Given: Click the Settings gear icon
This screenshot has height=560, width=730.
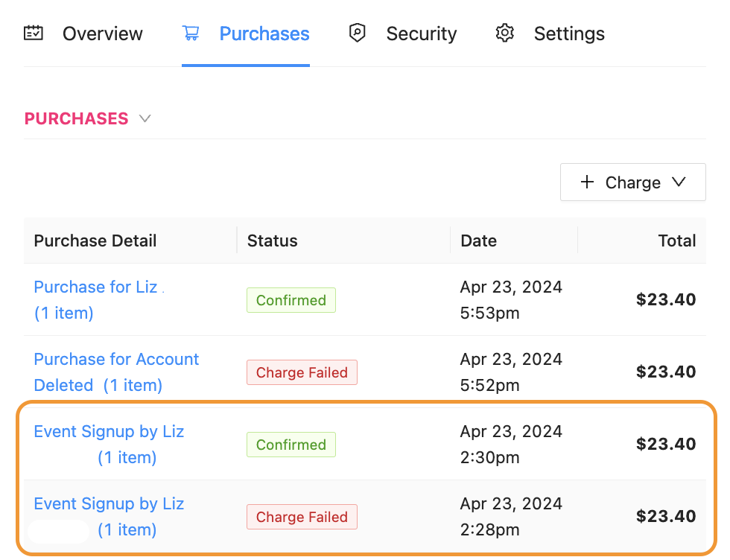Looking at the screenshot, I should click(x=505, y=34).
